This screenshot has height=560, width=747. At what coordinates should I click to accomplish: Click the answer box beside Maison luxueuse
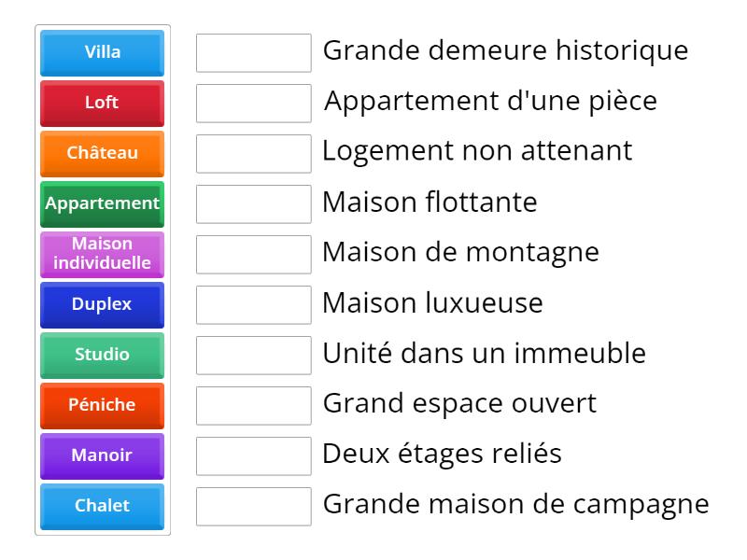pos(253,305)
